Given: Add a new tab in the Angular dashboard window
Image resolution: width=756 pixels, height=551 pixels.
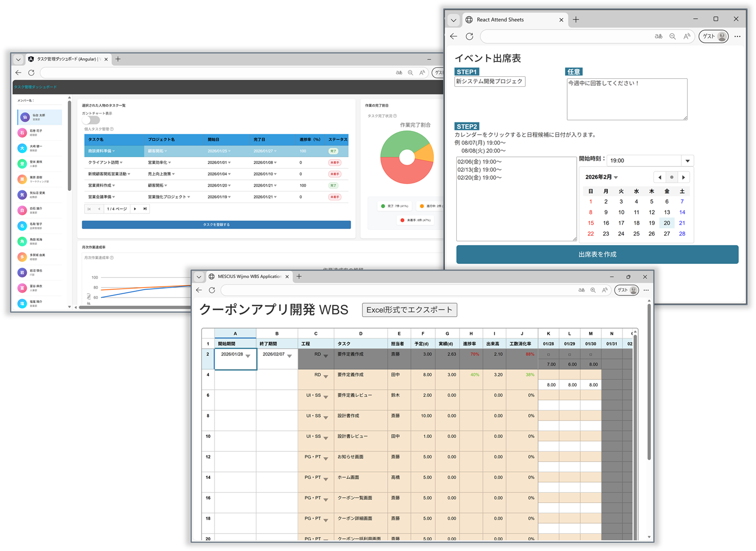Looking at the screenshot, I should pyautogui.click(x=118, y=59).
